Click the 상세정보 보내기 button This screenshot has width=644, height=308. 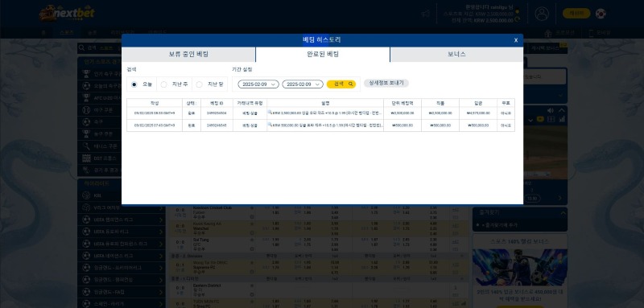tap(386, 83)
